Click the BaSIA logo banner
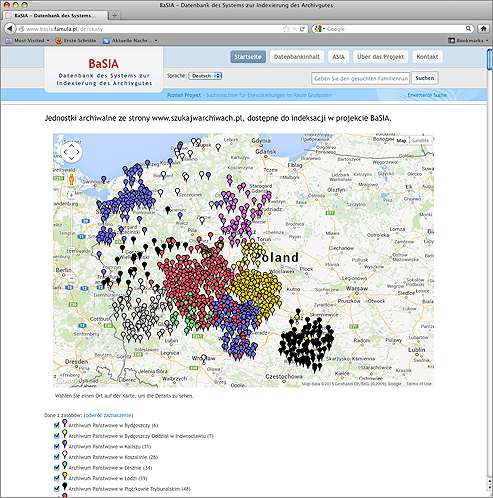Screen dimensions: 493x498 coord(104,70)
